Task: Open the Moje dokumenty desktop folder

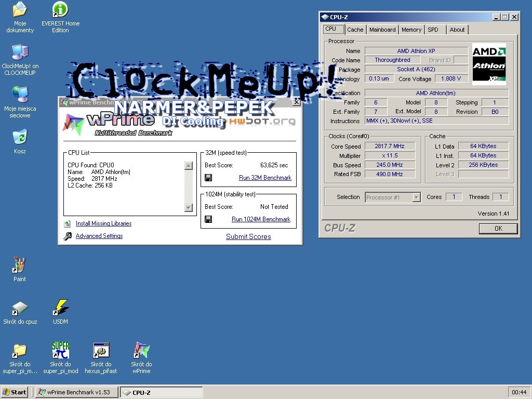Action: pyautogui.click(x=20, y=17)
